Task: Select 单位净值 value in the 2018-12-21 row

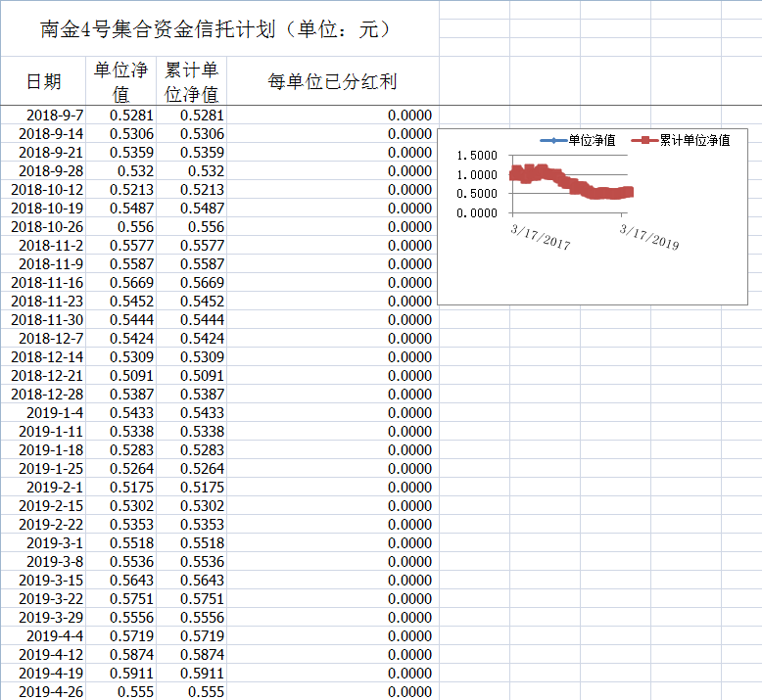Action: [120, 376]
